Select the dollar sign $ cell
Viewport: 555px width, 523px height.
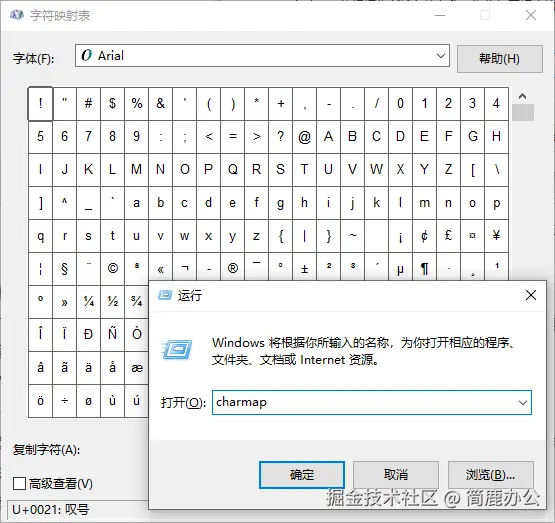click(113, 104)
